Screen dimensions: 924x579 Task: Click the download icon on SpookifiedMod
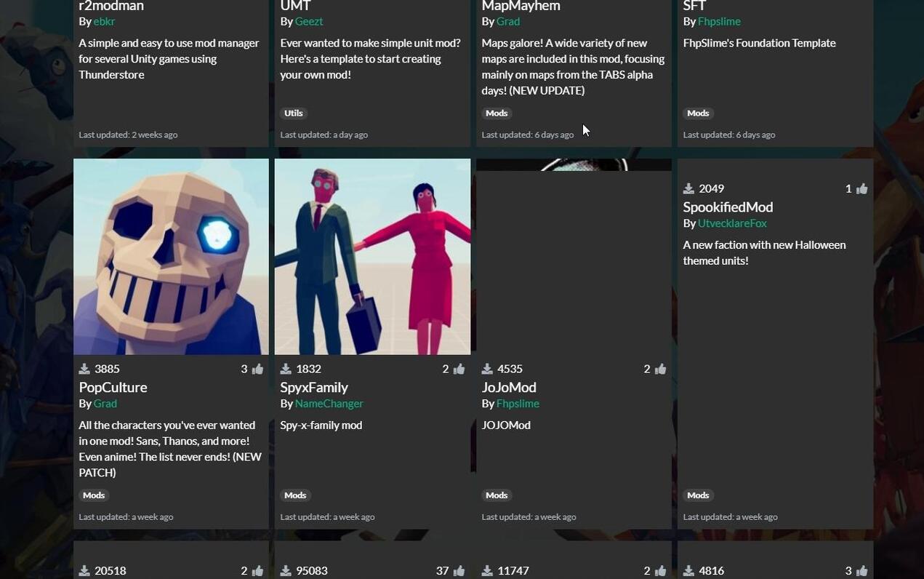pos(688,188)
